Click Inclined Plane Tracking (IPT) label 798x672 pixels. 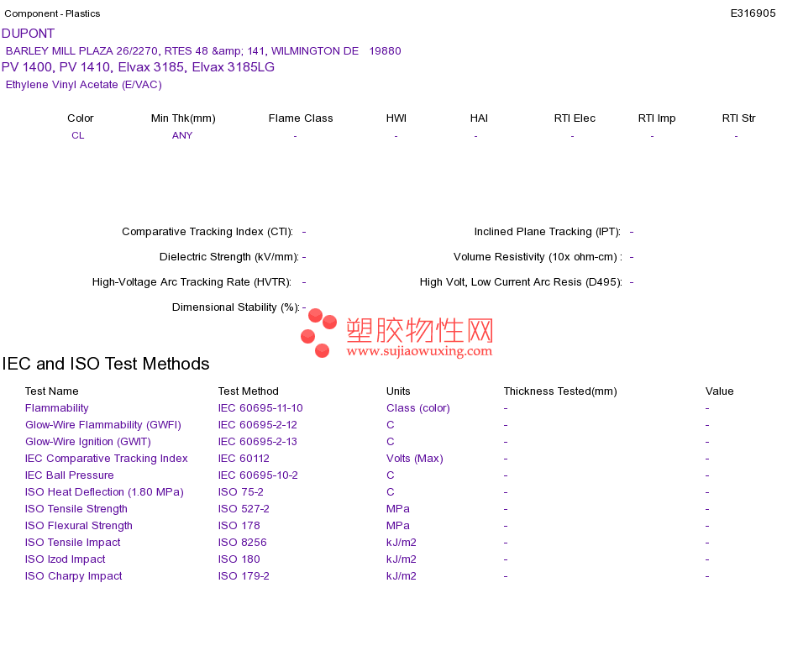(547, 232)
